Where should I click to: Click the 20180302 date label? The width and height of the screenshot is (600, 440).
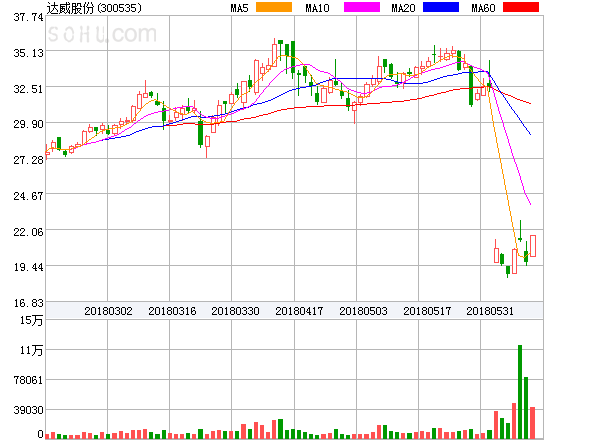[x=108, y=311]
